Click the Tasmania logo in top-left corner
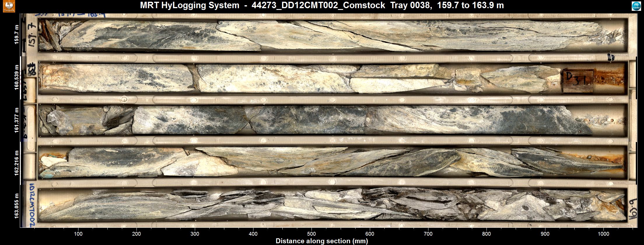 pos(9,6)
